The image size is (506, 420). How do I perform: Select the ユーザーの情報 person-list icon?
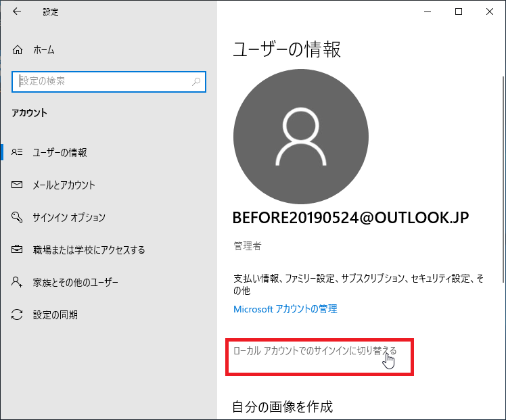(17, 152)
